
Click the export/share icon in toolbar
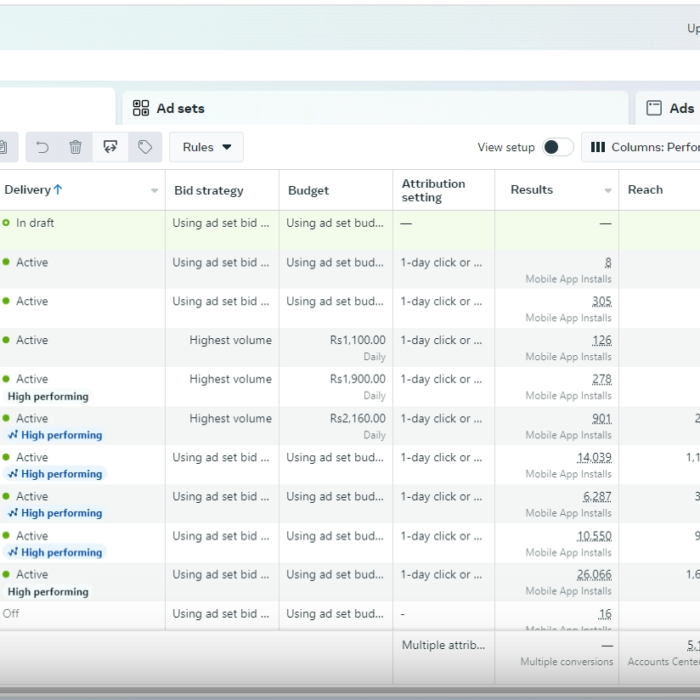click(110, 147)
